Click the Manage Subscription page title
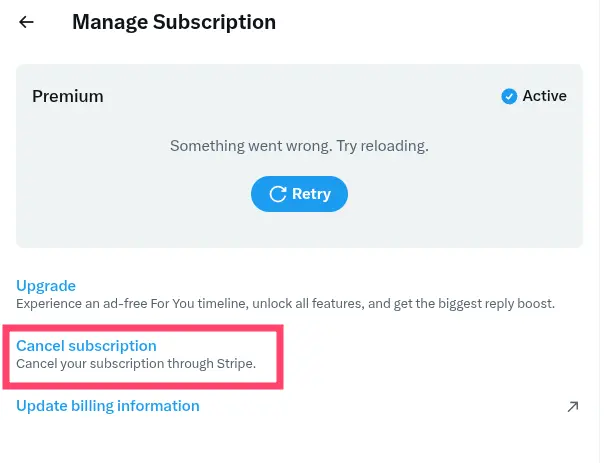The image size is (605, 463). [x=174, y=22]
